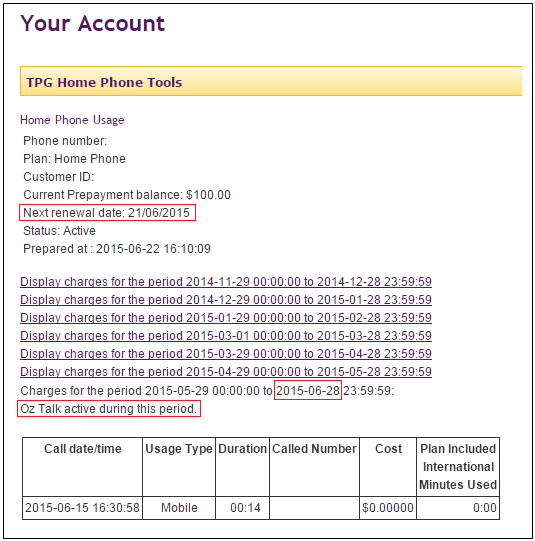Click the $0.00000 cost cell
Viewport: 535px width, 541px height.
click(388, 508)
